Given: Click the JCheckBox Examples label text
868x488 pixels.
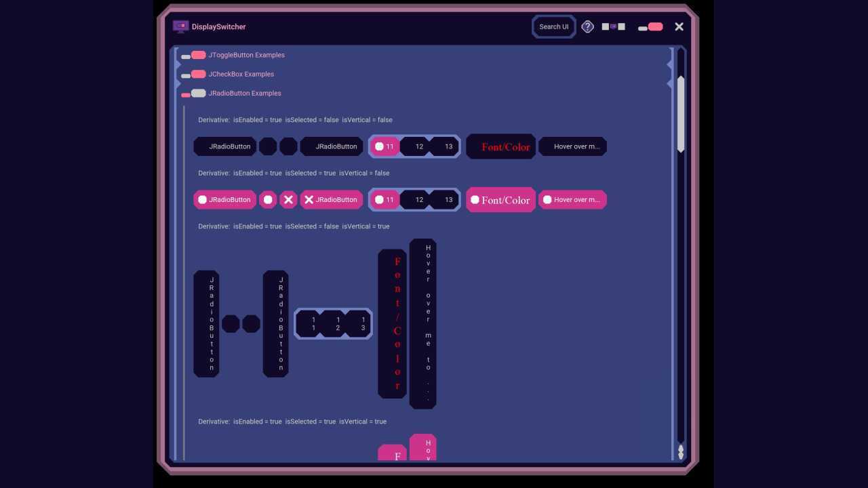Looking at the screenshot, I should pyautogui.click(x=241, y=74).
